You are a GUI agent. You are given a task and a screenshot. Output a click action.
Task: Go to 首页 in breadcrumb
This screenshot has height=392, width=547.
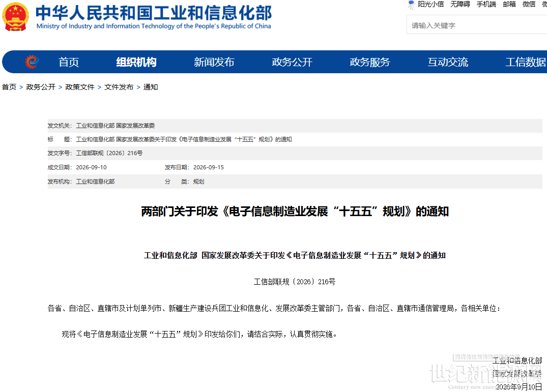point(9,87)
